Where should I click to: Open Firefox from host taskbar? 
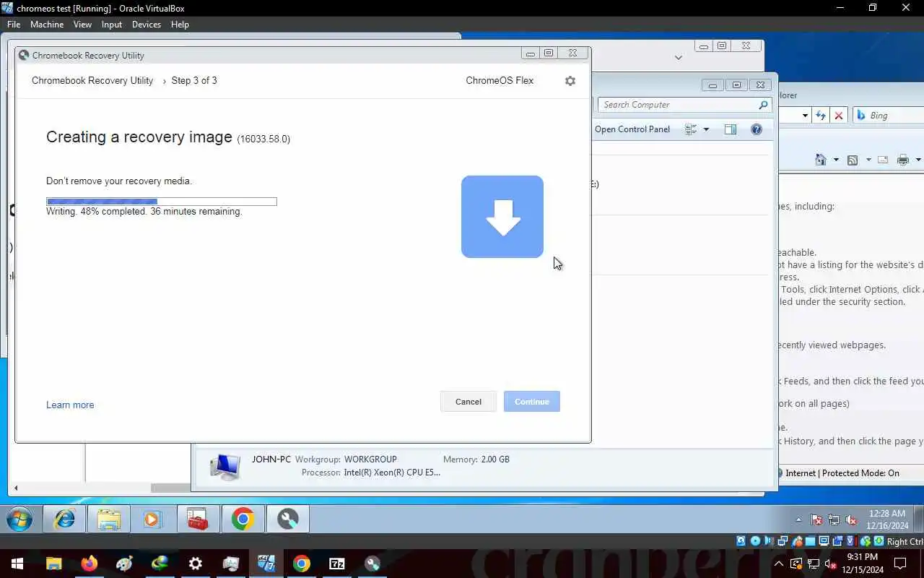pyautogui.click(x=90, y=564)
